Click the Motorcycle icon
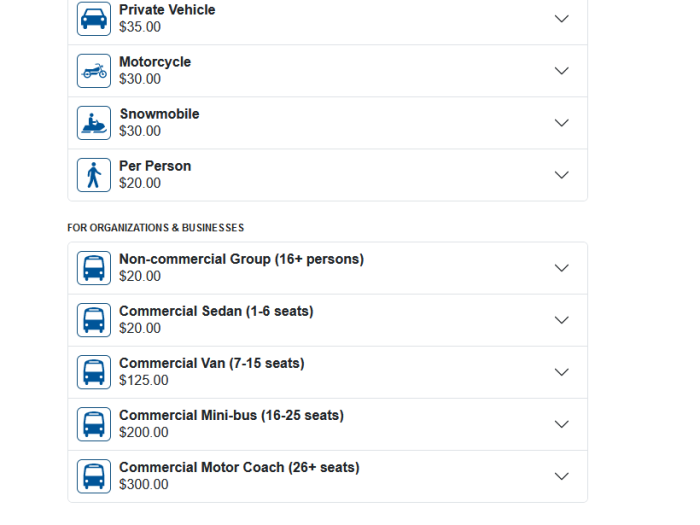The height and width of the screenshot is (525, 700). pos(94,71)
